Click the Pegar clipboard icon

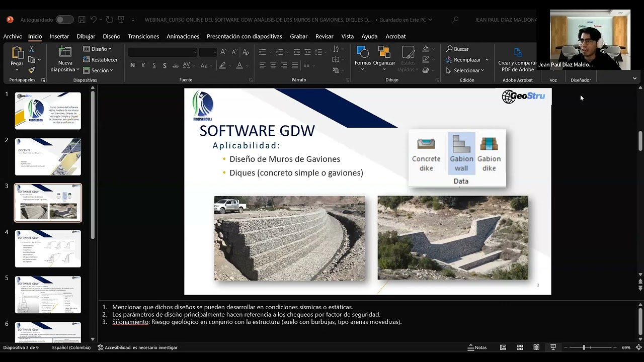tap(17, 52)
